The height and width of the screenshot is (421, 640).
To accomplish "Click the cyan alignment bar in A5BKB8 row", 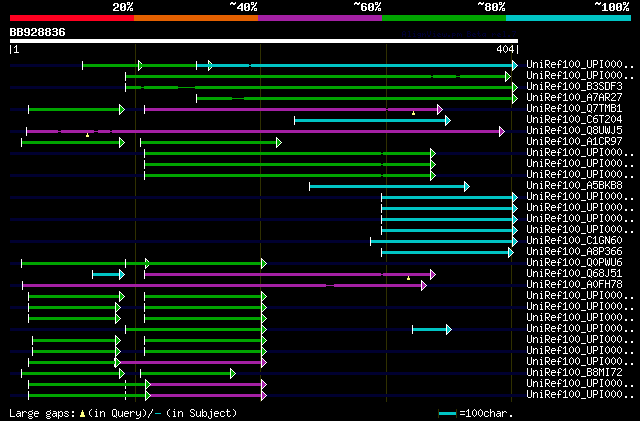I will [387, 187].
